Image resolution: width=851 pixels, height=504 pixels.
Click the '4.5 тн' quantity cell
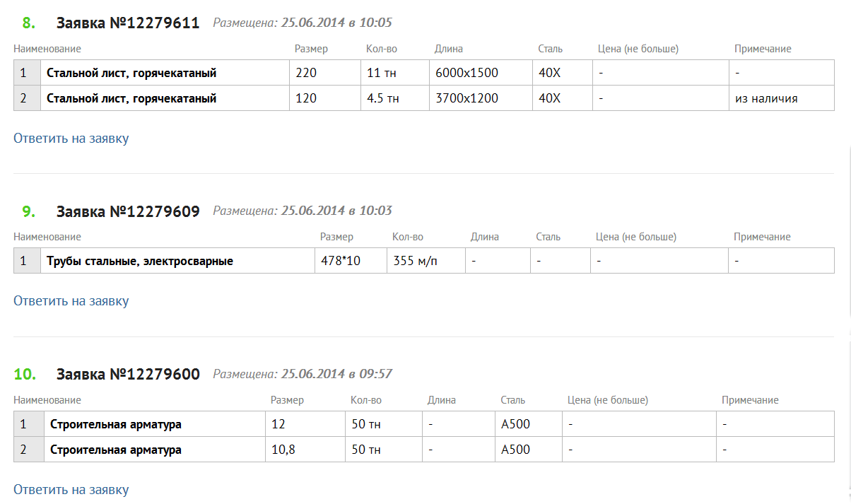pyautogui.click(x=383, y=99)
